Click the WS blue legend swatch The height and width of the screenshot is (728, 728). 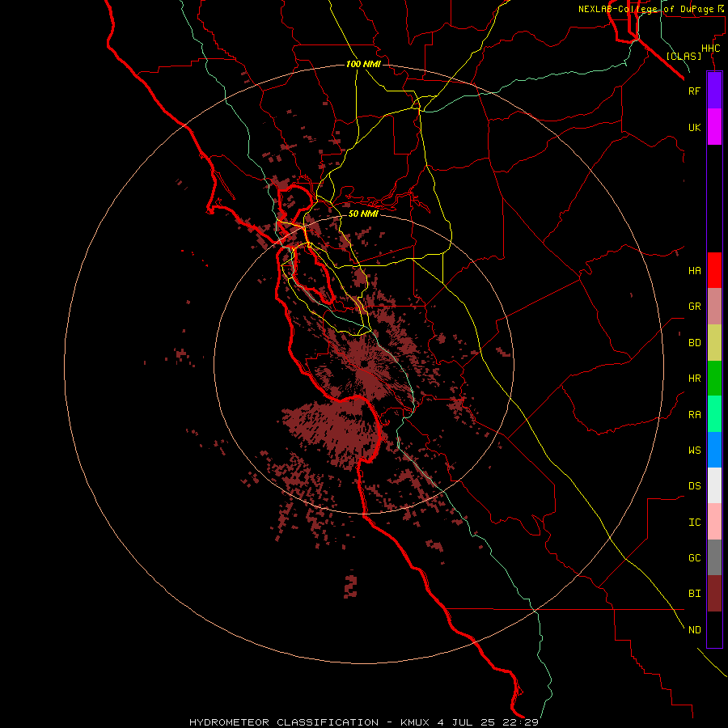(714, 450)
